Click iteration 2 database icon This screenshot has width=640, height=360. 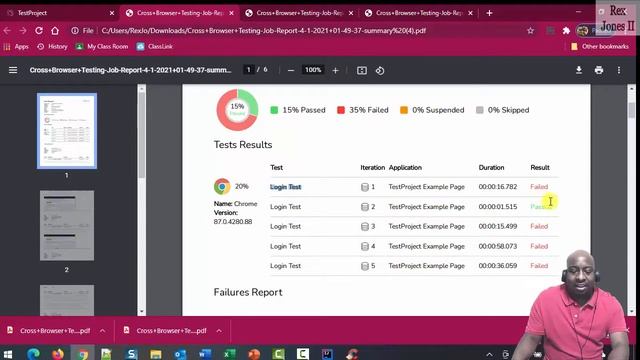click(x=364, y=207)
